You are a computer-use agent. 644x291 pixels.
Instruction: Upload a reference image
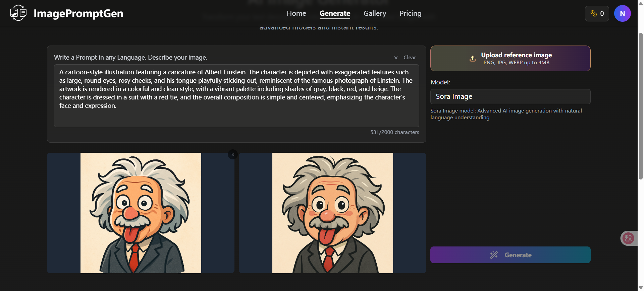(x=510, y=58)
